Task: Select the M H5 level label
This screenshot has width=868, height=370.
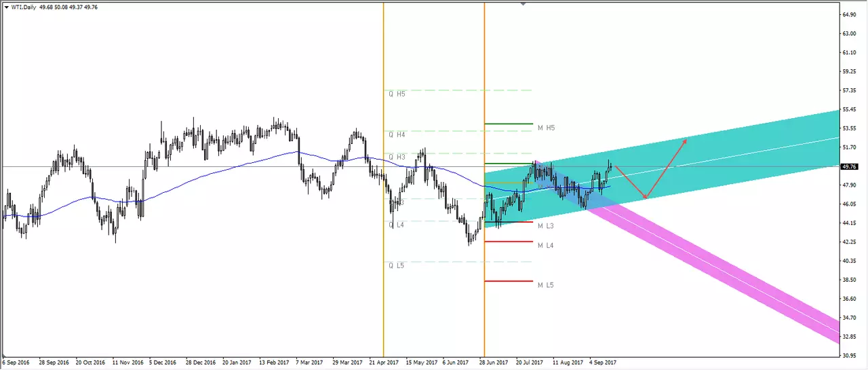Action: pos(546,128)
